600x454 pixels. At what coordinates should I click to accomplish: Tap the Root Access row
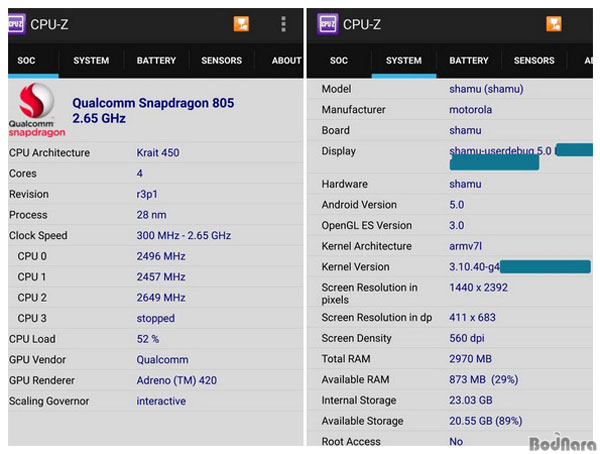(455, 441)
